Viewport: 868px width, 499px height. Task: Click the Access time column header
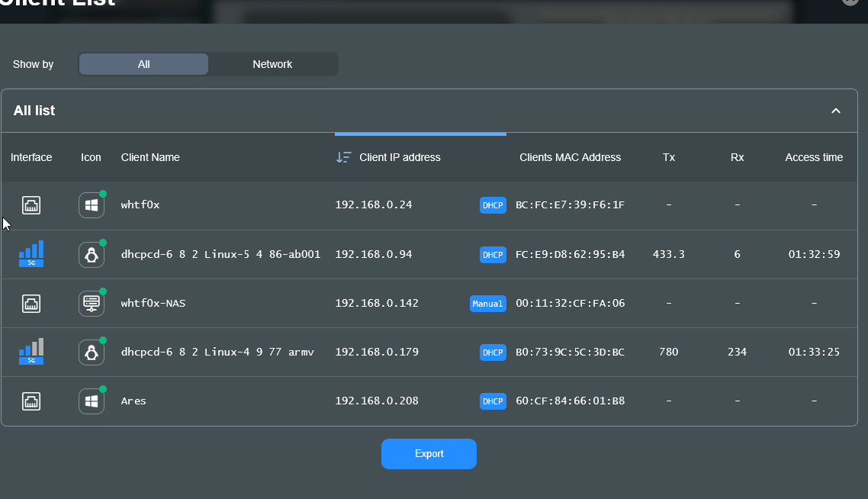(814, 157)
